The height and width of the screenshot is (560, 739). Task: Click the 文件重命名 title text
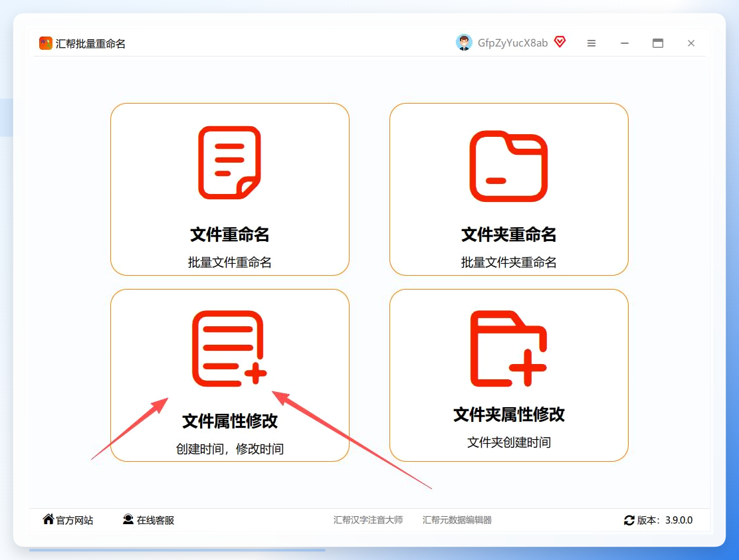229,234
